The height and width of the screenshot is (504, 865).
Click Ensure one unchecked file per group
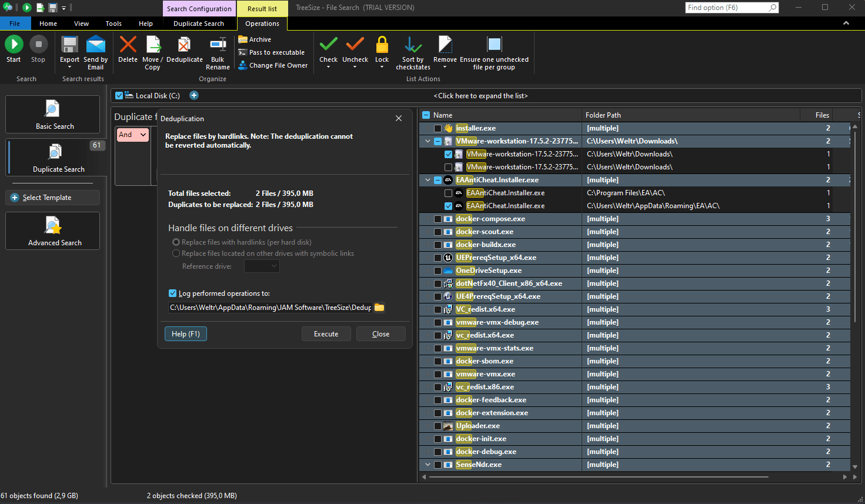point(494,46)
